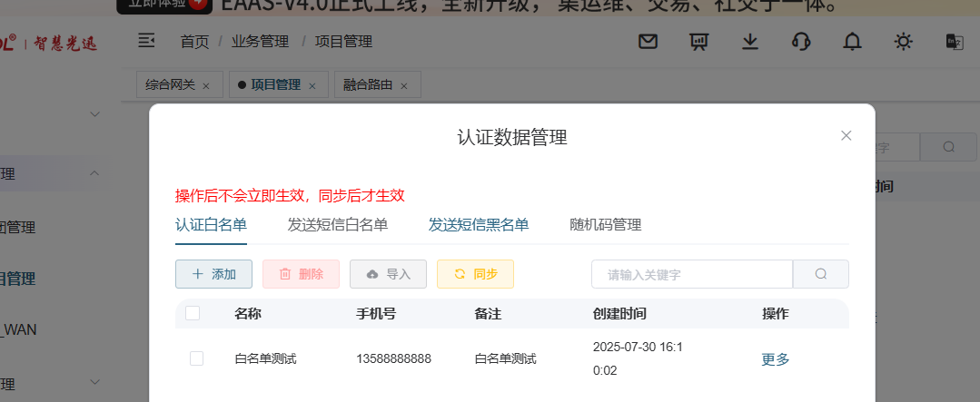Select all rows via header checkbox
This screenshot has width=980, height=402.
click(x=193, y=314)
